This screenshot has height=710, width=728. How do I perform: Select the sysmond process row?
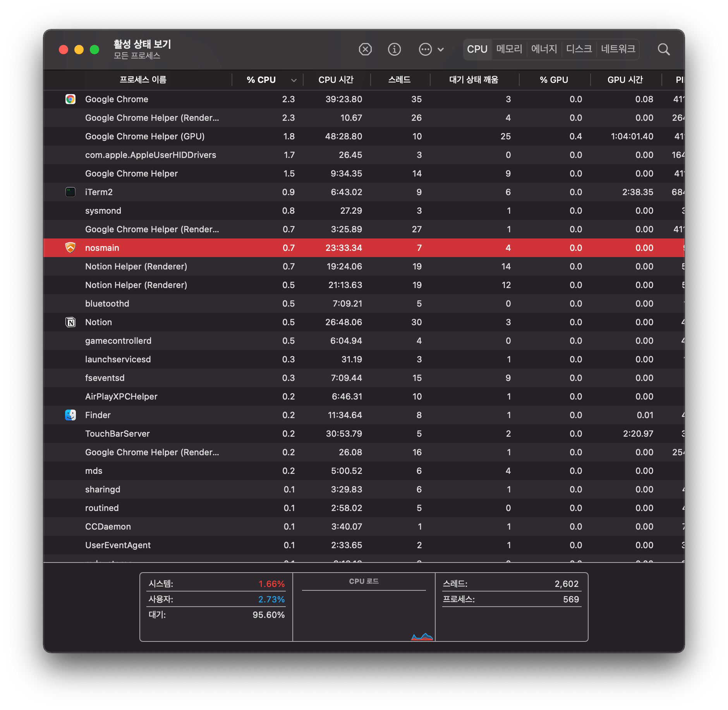point(364,211)
